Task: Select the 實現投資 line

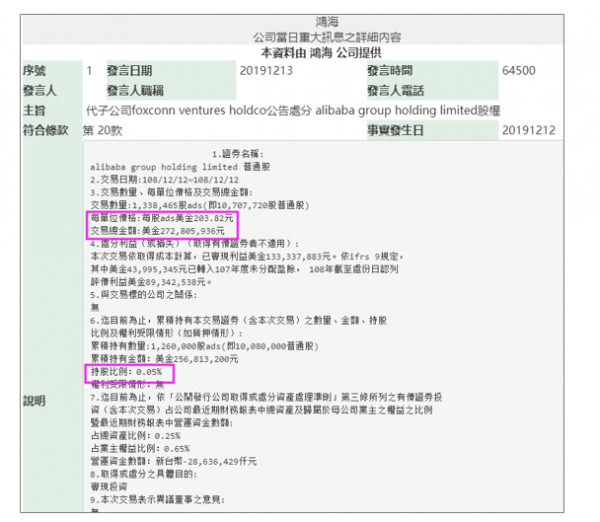Action: tap(109, 487)
